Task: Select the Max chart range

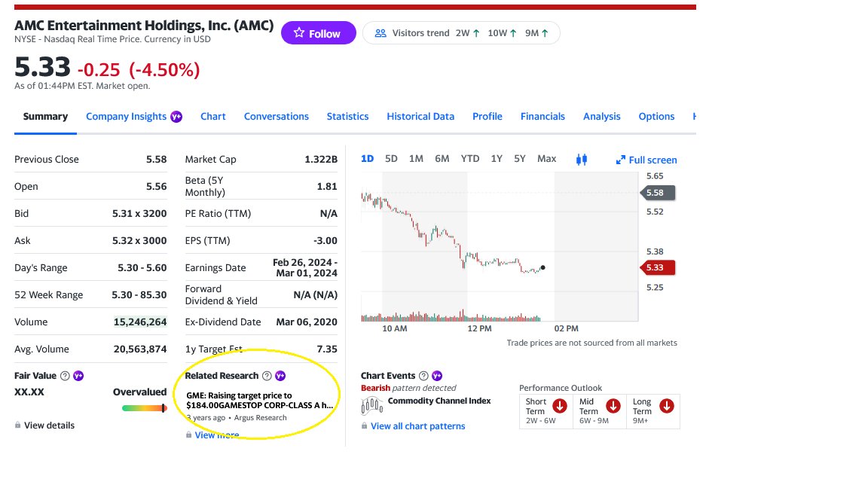Action: click(x=547, y=159)
